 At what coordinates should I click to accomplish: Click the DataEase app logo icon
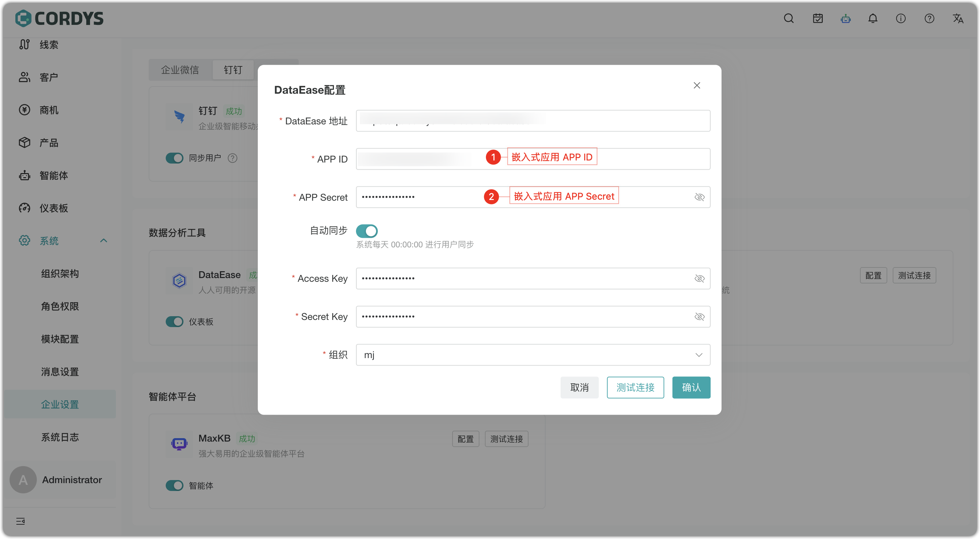(179, 281)
